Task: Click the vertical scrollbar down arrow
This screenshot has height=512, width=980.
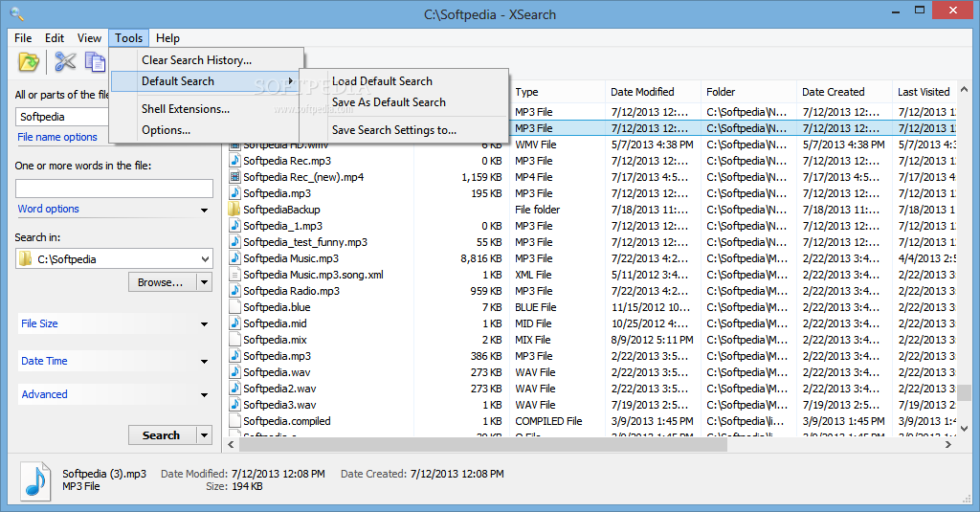Action: click(x=964, y=429)
